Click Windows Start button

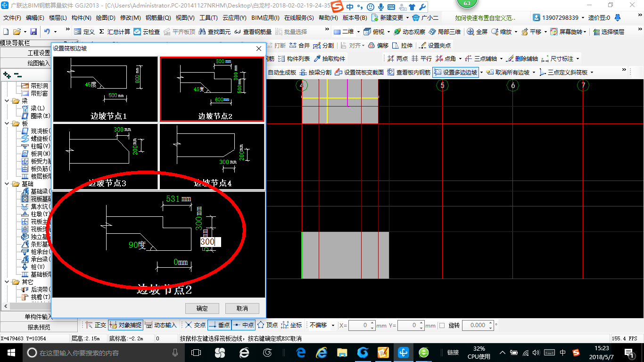pos(10,353)
